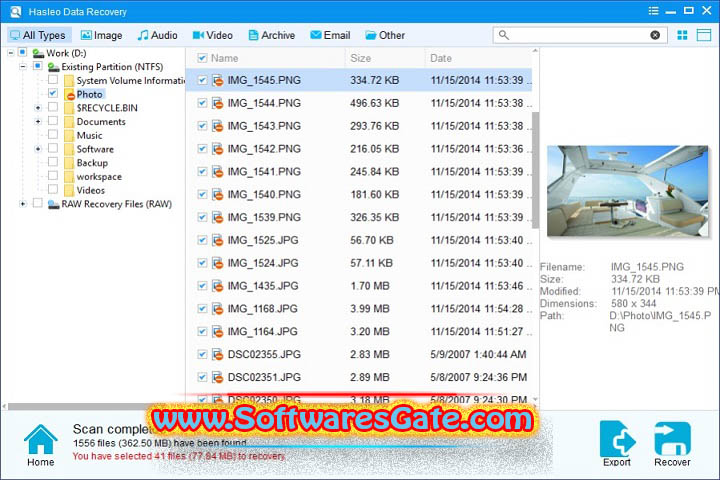The image size is (720, 480).
Task: Filter results by Audio type
Action: pyautogui.click(x=158, y=35)
